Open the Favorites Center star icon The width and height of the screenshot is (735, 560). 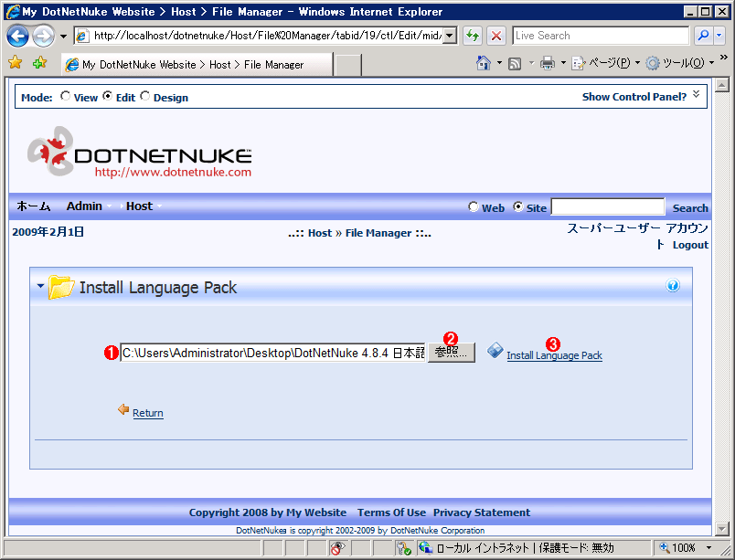tap(16, 62)
